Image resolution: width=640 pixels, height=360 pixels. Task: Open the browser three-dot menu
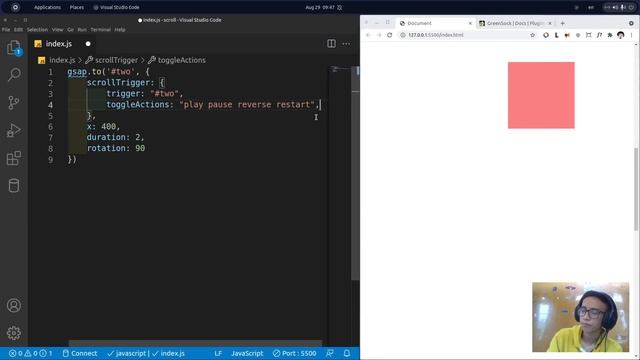pos(631,35)
